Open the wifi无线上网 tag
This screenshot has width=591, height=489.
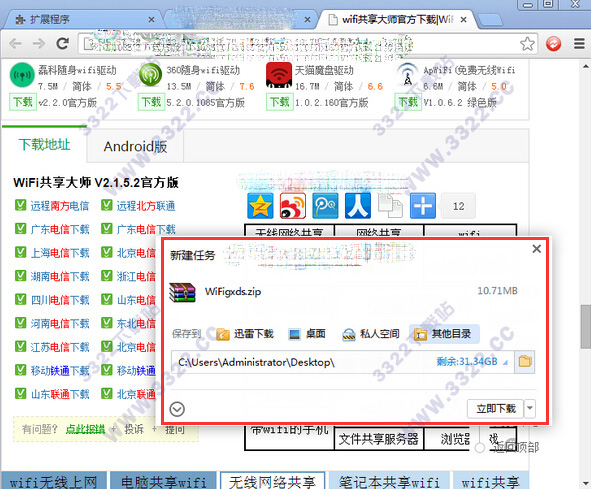(53, 481)
